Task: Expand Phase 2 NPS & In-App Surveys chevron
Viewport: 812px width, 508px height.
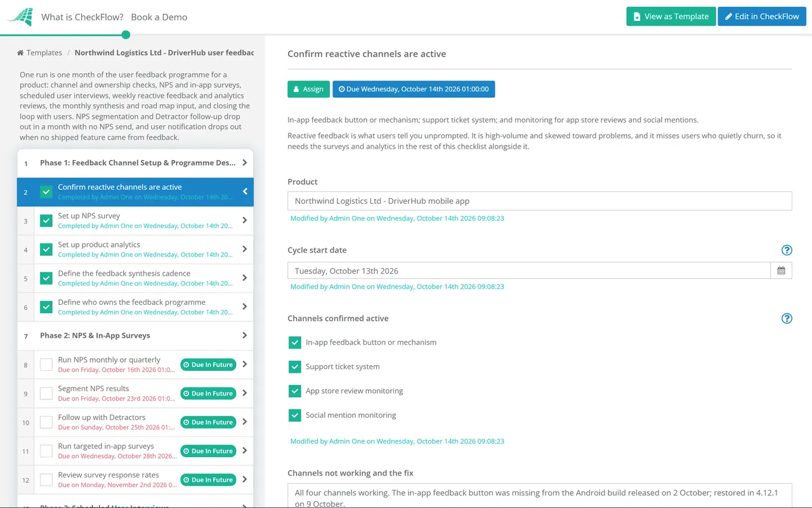Action: click(x=245, y=335)
